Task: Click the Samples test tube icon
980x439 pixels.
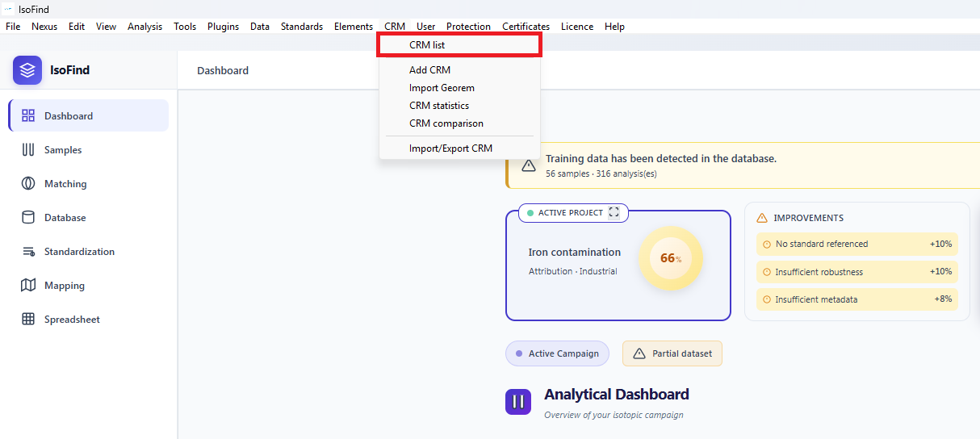Action: 28,149
